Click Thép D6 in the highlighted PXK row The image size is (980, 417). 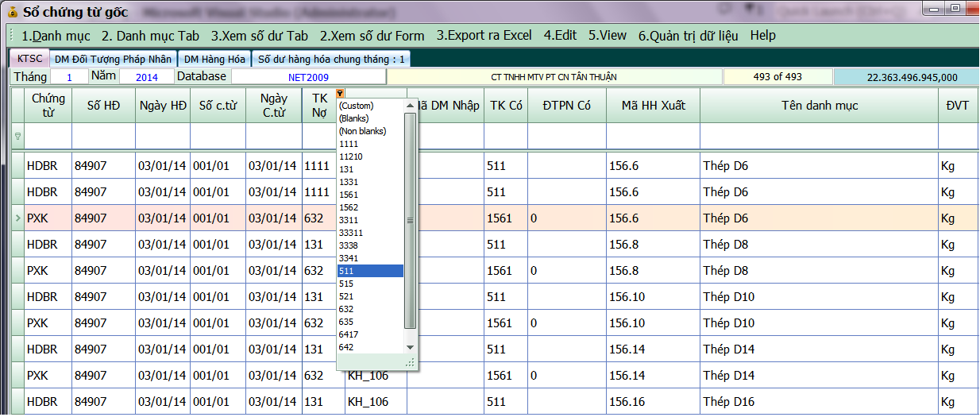click(x=819, y=218)
